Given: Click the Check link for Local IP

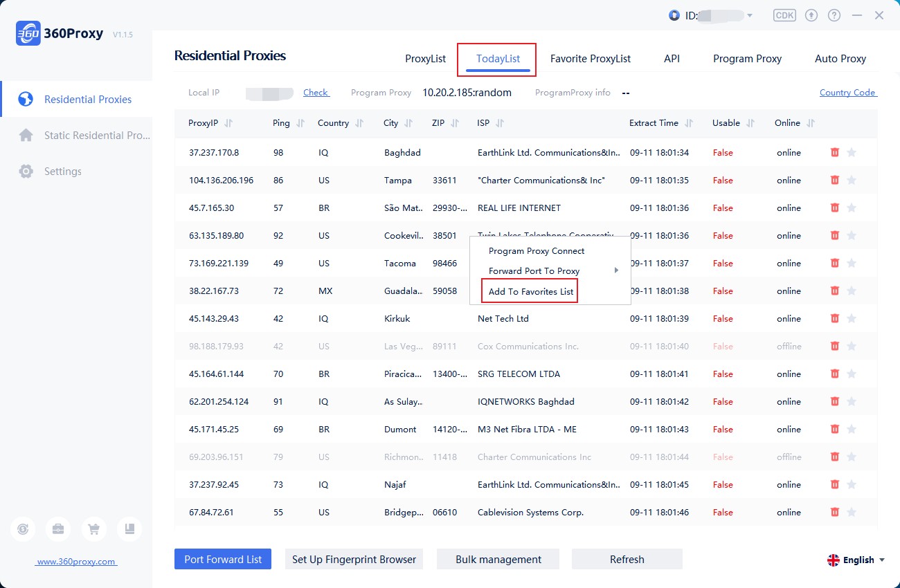Looking at the screenshot, I should [x=316, y=93].
